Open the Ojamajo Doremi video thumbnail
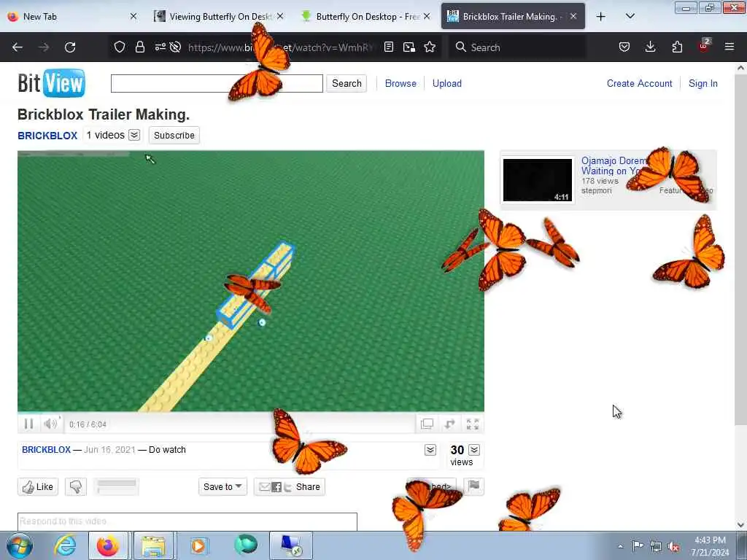747x560 pixels. click(538, 179)
